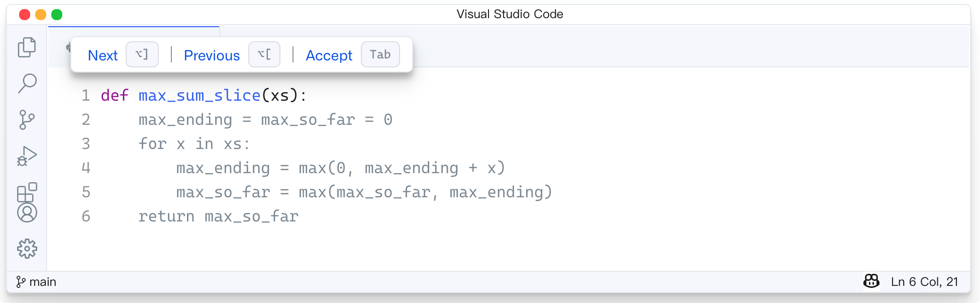Open the Source Control icon

click(x=27, y=120)
